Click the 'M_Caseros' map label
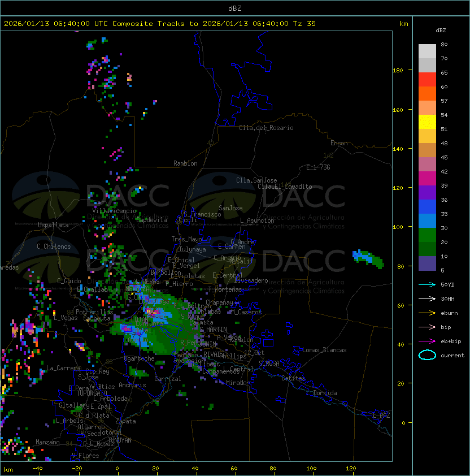The width and height of the screenshot is (470, 476). click(246, 312)
